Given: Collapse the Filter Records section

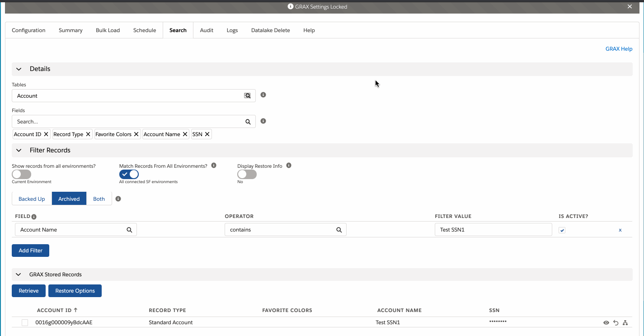Looking at the screenshot, I should pos(19,150).
